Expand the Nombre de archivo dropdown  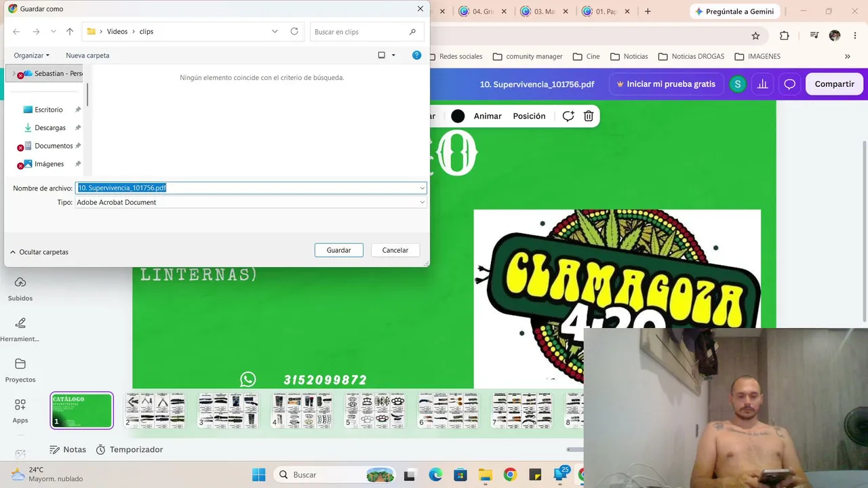point(422,188)
